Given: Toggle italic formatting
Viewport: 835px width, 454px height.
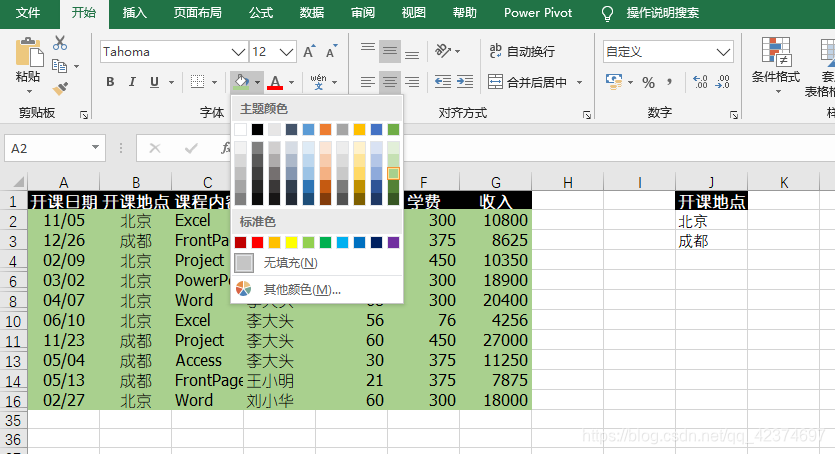Looking at the screenshot, I should [x=132, y=82].
